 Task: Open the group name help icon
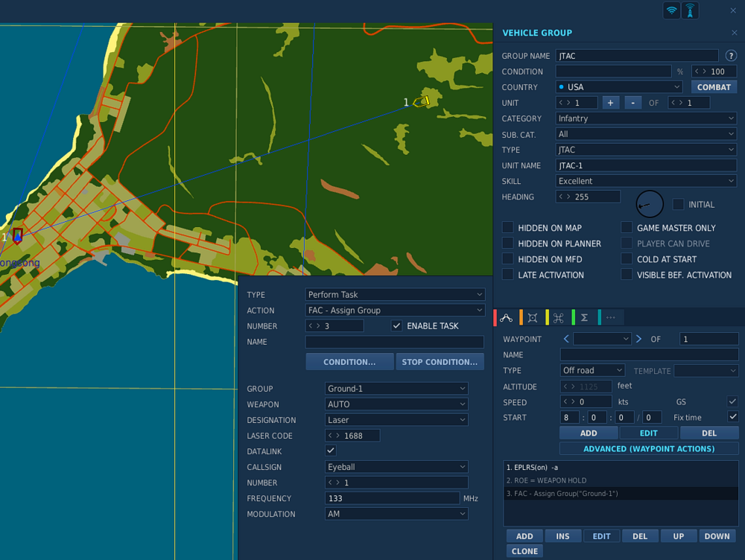(731, 56)
